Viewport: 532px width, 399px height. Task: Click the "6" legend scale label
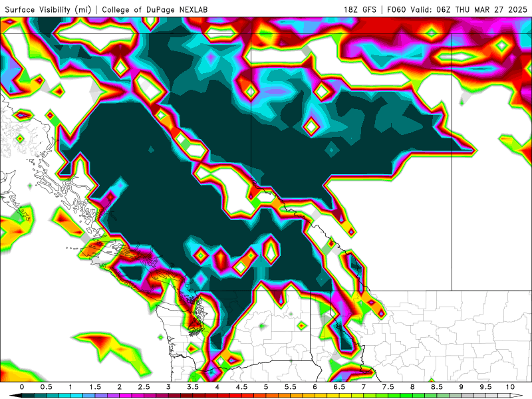click(x=315, y=387)
